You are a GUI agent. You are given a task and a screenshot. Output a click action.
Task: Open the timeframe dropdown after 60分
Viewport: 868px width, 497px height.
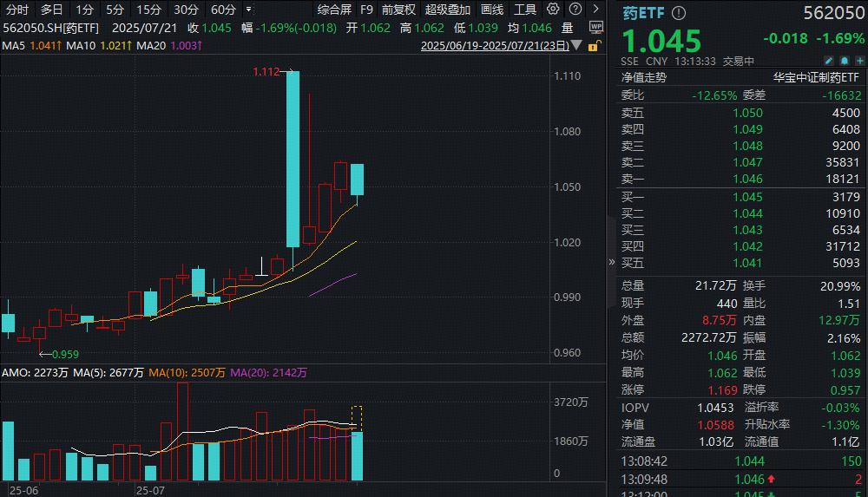click(x=248, y=10)
